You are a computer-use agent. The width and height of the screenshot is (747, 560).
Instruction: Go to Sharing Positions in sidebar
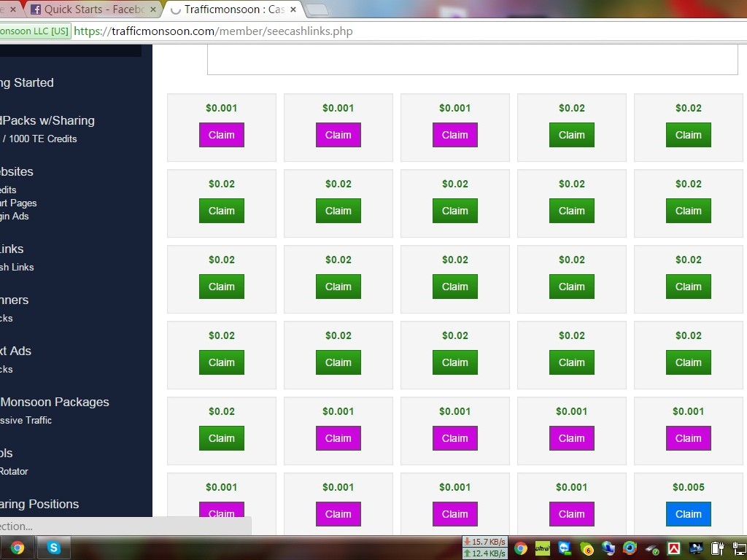coord(39,504)
